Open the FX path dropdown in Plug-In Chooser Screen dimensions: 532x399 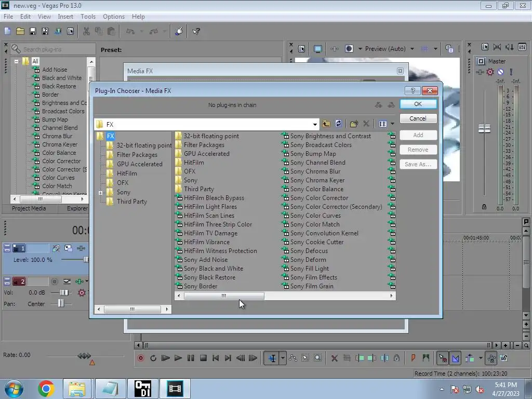(315, 124)
